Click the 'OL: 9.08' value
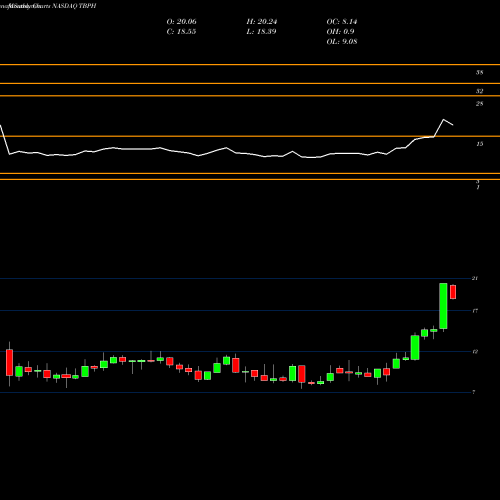Image resolution: width=500 pixels, height=500 pixels. click(342, 42)
